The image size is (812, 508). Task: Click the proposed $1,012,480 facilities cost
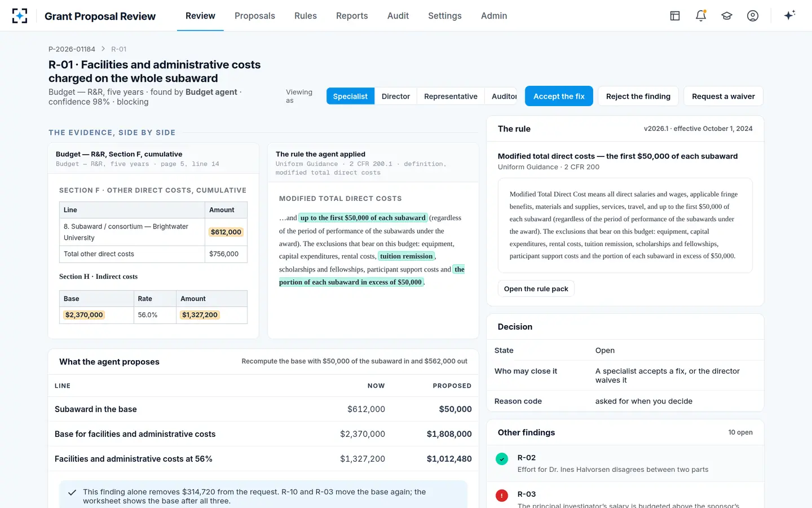point(449,459)
